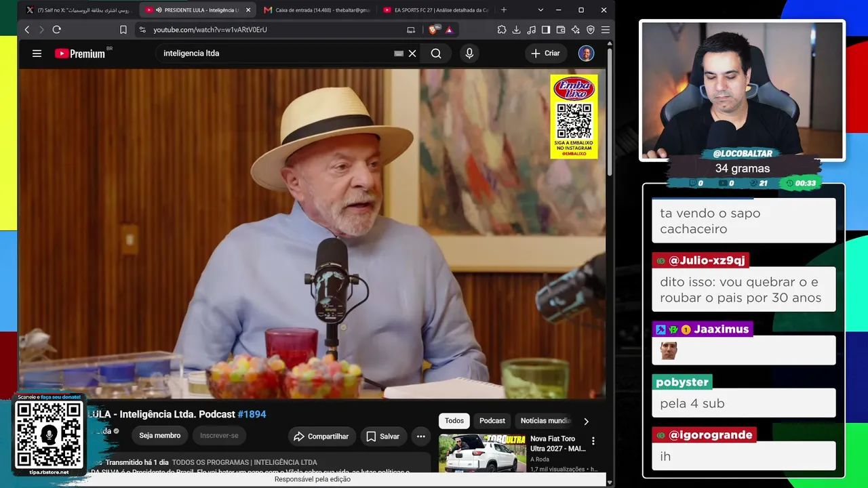The height and width of the screenshot is (488, 868).
Task: Click the Nova Fiat Toro Ultra 2027 title
Action: [x=557, y=444]
